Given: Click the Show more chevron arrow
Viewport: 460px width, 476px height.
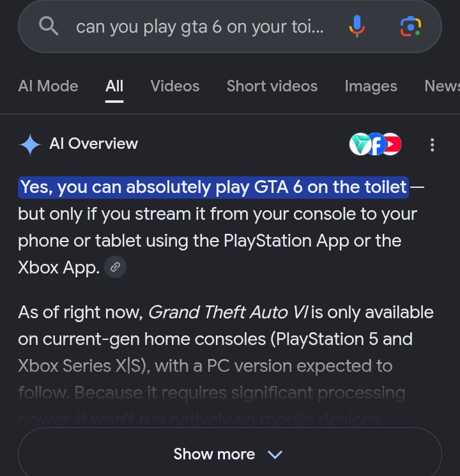Looking at the screenshot, I should pyautogui.click(x=275, y=454).
